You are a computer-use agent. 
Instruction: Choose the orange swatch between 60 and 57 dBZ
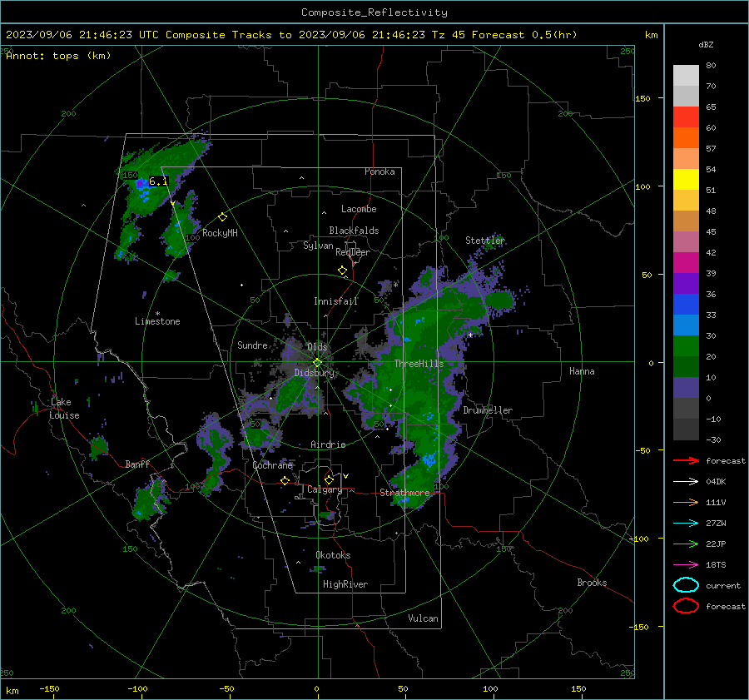pyautogui.click(x=686, y=138)
